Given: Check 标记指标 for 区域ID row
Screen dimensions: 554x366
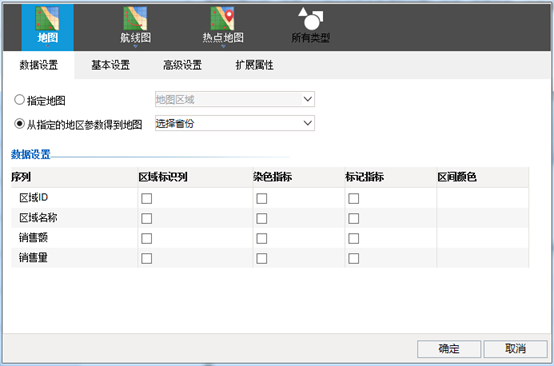Looking at the screenshot, I should tap(354, 199).
